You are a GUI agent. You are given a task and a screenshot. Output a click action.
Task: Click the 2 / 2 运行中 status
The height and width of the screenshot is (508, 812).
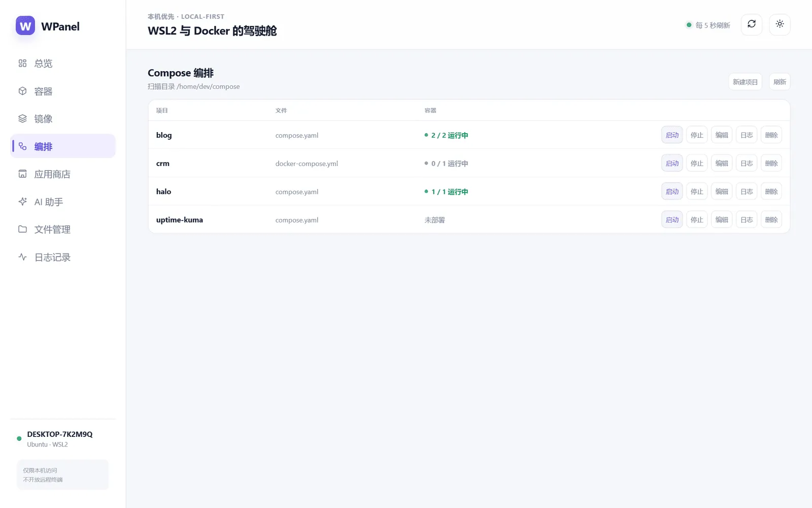[x=446, y=135]
